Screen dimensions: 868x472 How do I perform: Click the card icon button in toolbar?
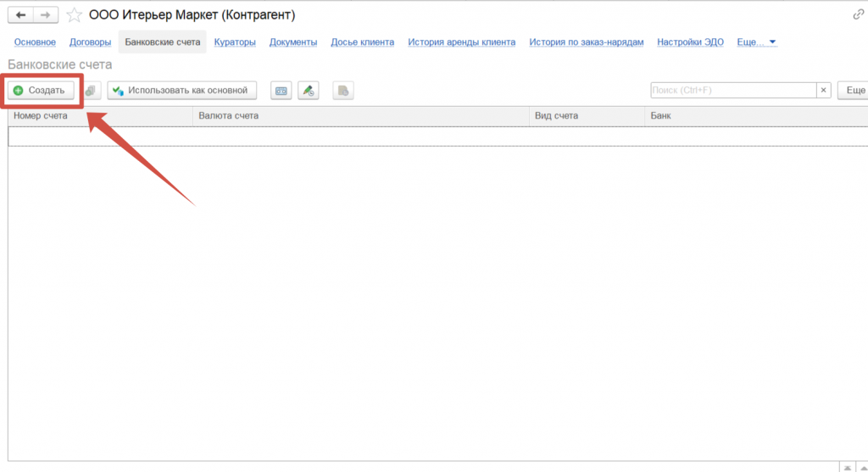[281, 91]
